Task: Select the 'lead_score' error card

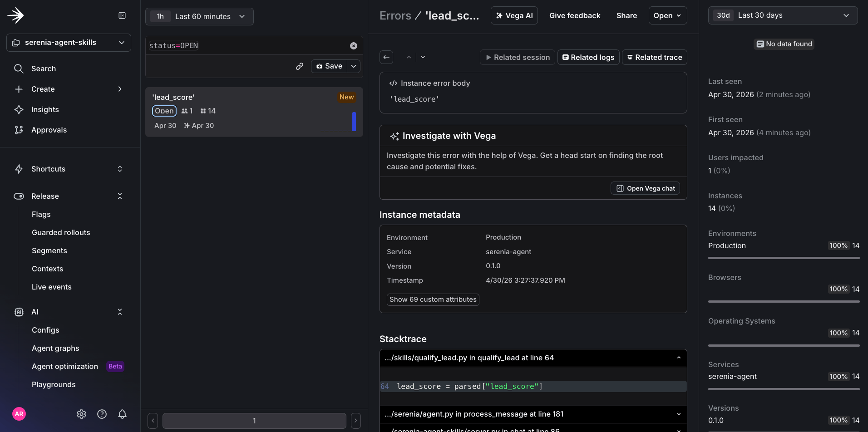Action: coord(254,112)
